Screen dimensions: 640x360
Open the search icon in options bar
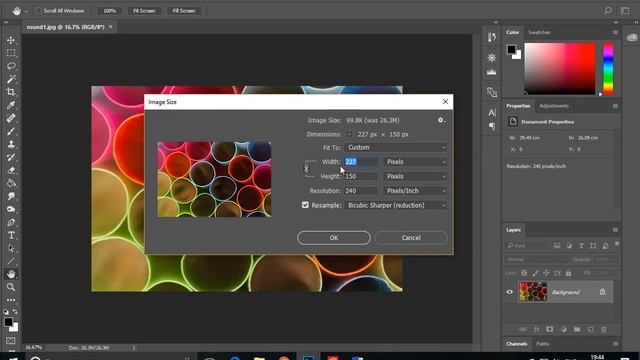tap(608, 11)
